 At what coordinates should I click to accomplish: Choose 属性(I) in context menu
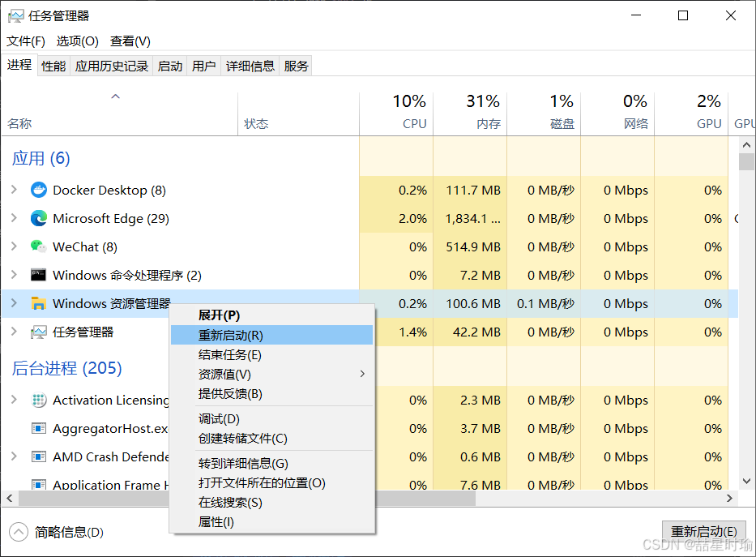pos(272,522)
